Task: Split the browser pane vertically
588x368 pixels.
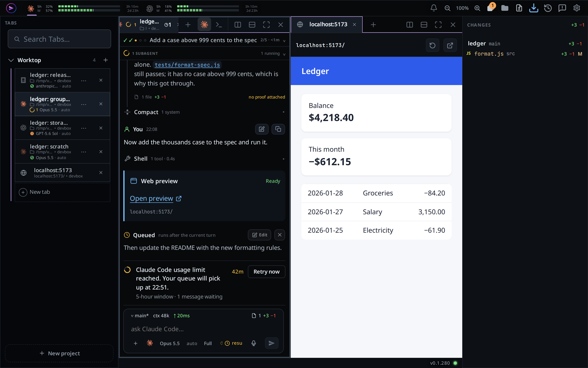Action: 410,25
